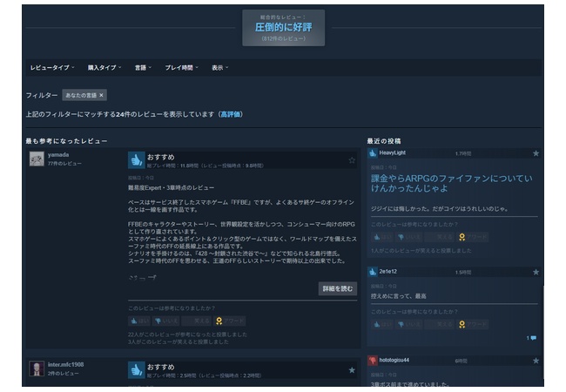The image size is (566, 392).
Task: Vote はい on 2e1e12's review
Action: pos(382,324)
